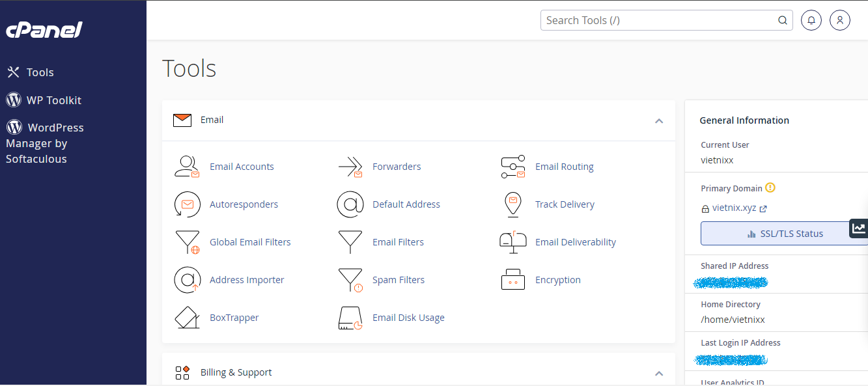Open the Forwarders tool icon
The height and width of the screenshot is (386, 868).
click(x=350, y=167)
